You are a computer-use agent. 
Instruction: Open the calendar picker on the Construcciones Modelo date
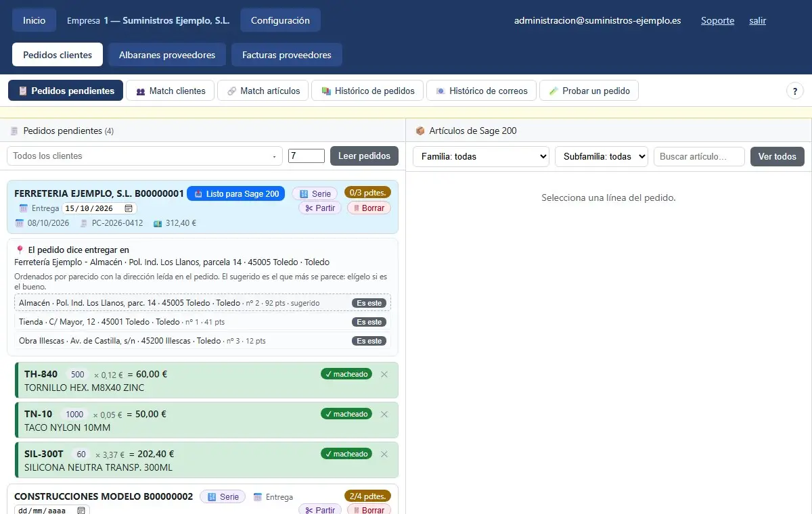tap(81, 511)
